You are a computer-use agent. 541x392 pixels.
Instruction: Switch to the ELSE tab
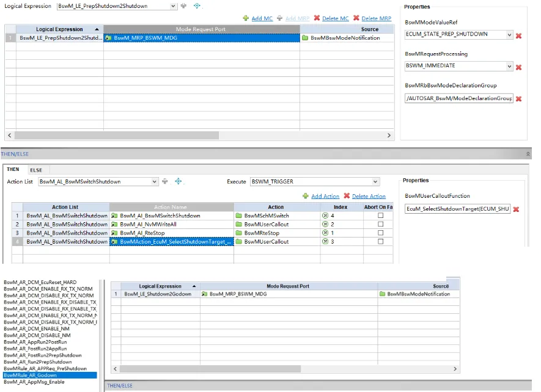36,170
